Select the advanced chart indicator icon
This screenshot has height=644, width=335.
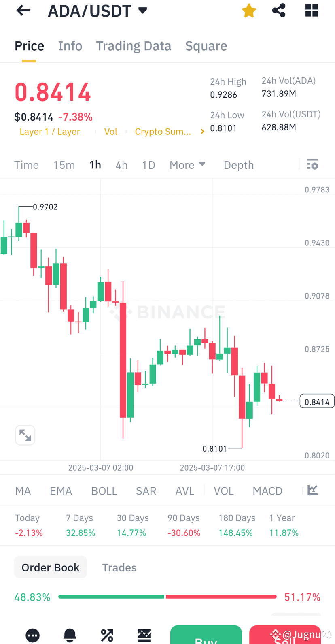click(312, 490)
